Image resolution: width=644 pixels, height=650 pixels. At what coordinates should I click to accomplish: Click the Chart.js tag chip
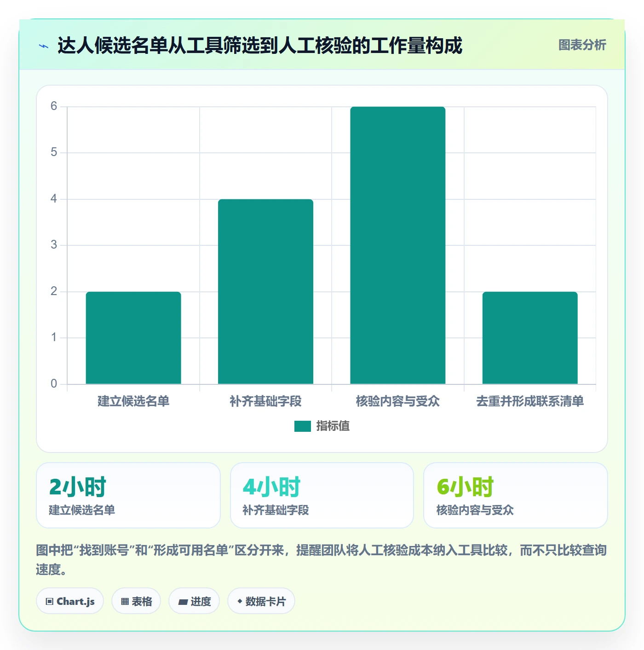point(70,601)
